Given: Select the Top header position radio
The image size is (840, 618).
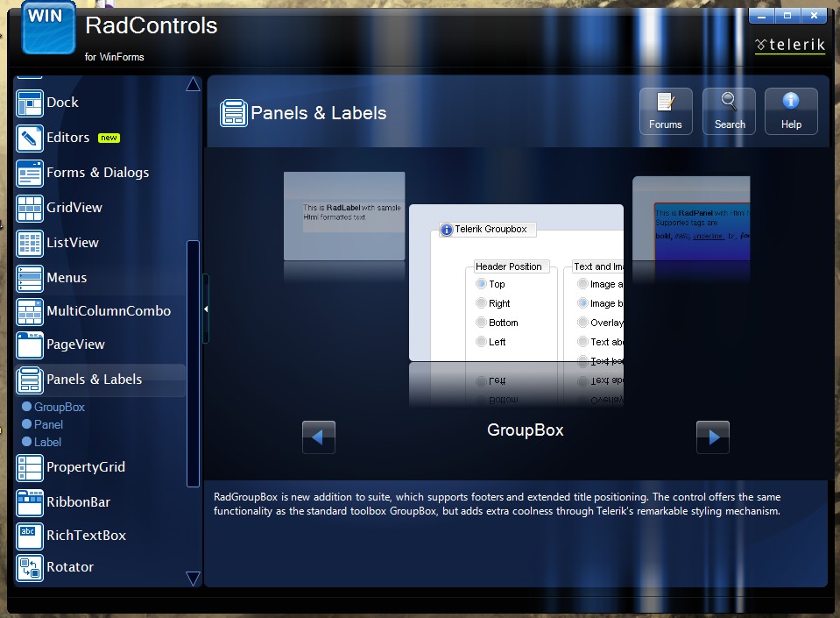Looking at the screenshot, I should tap(481, 284).
